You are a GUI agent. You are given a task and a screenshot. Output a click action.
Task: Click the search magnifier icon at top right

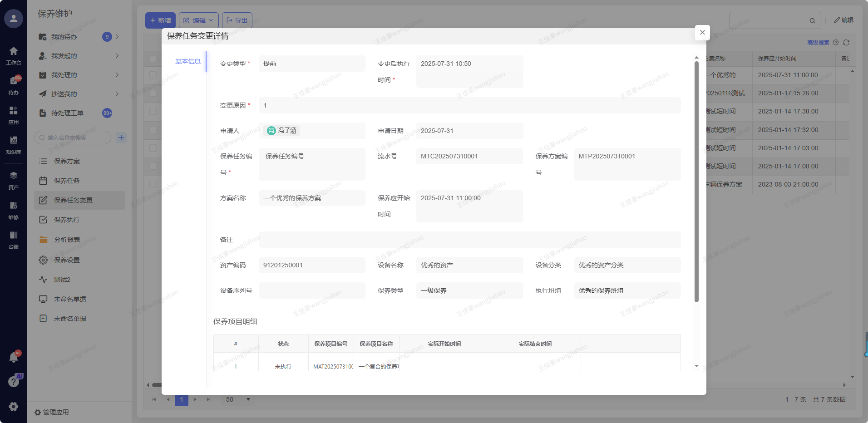[x=812, y=21]
